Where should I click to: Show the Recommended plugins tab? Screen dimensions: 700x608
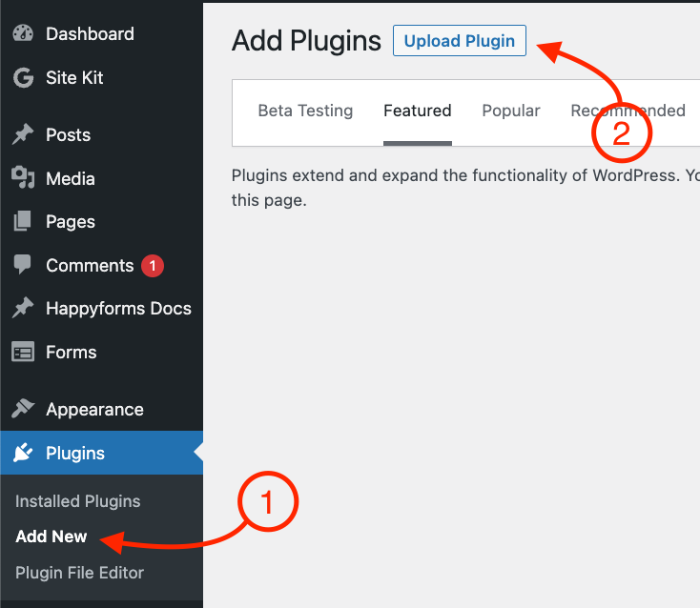[628, 111]
